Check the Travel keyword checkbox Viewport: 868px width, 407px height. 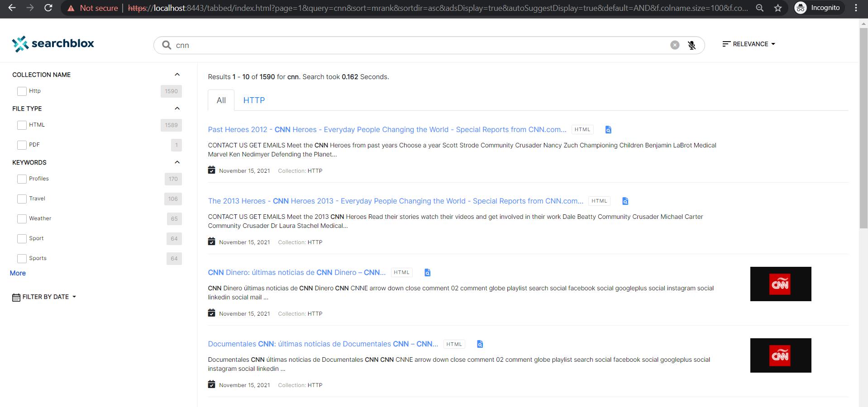coord(22,199)
